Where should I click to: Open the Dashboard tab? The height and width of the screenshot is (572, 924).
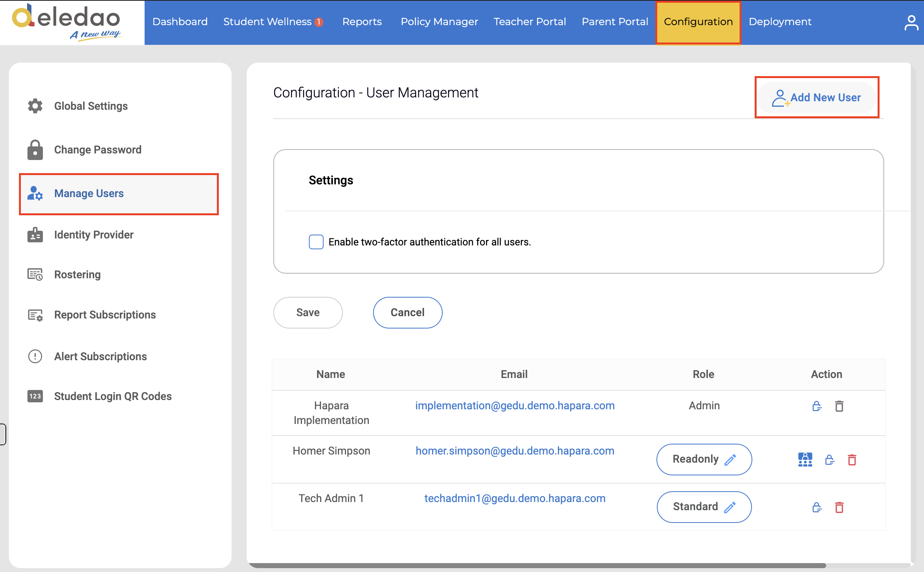(180, 22)
